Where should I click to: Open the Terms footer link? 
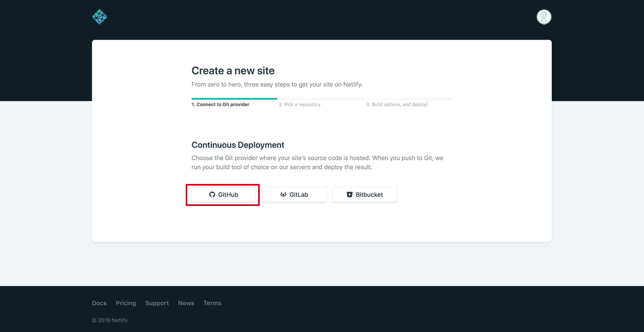[213, 303]
